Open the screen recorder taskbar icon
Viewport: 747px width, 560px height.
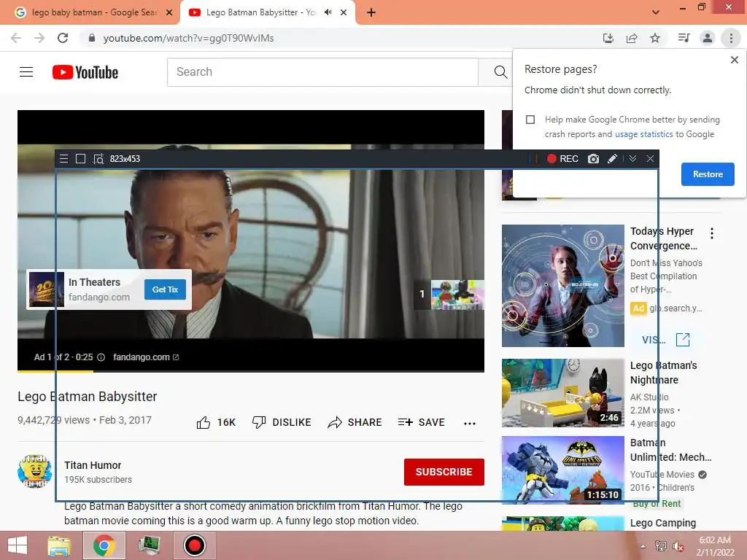pos(195,545)
